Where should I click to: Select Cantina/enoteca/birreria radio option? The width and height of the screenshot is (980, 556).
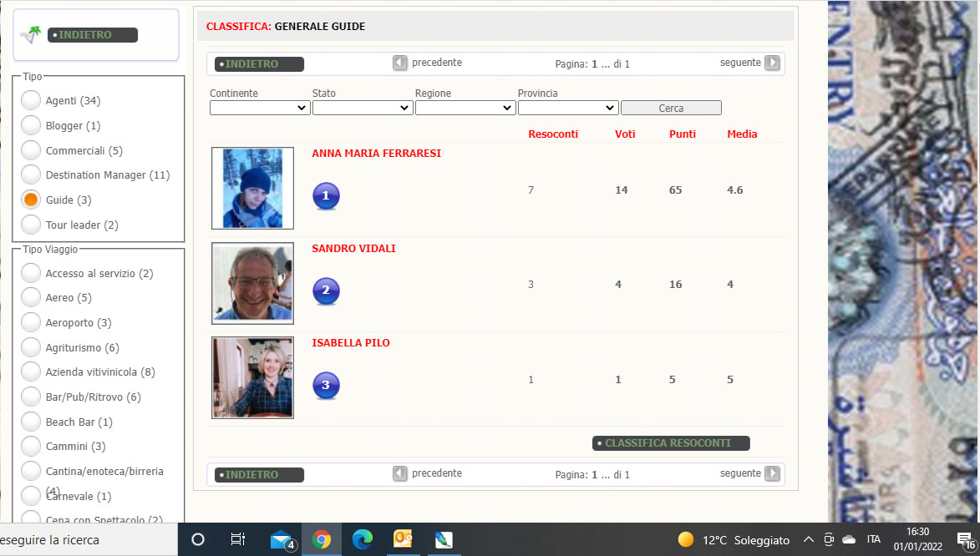[x=31, y=471]
